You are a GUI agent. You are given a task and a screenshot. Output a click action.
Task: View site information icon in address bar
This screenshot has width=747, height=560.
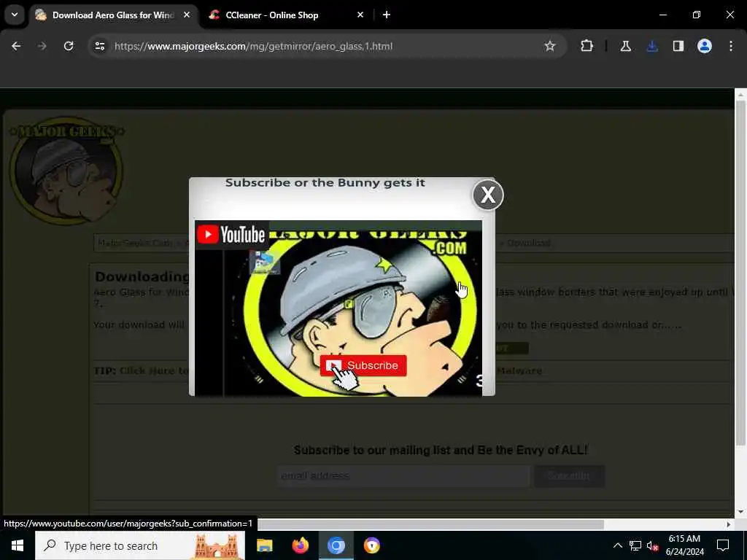[99, 46]
